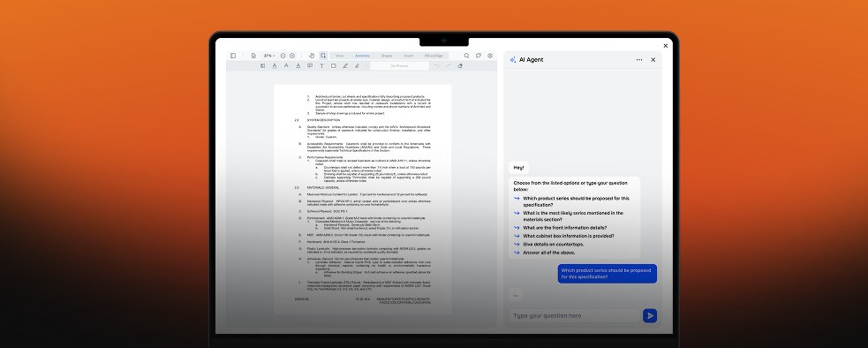Click the 'Type your question here' input
The height and width of the screenshot is (348, 868).
click(x=574, y=316)
